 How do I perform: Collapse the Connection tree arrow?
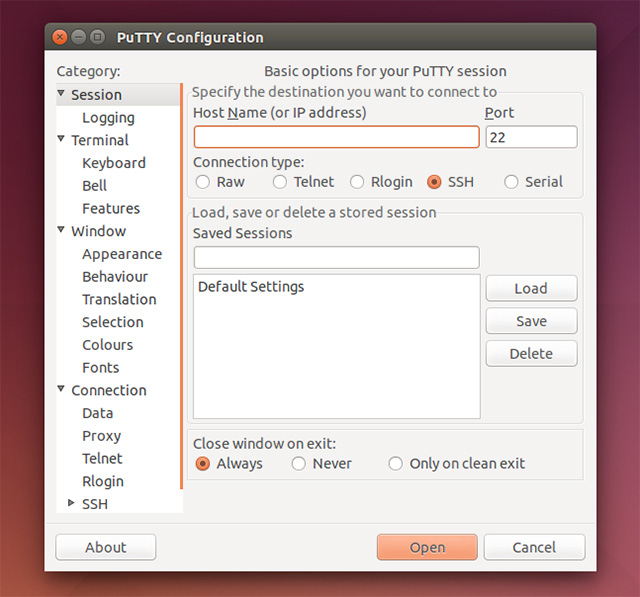tap(61, 389)
